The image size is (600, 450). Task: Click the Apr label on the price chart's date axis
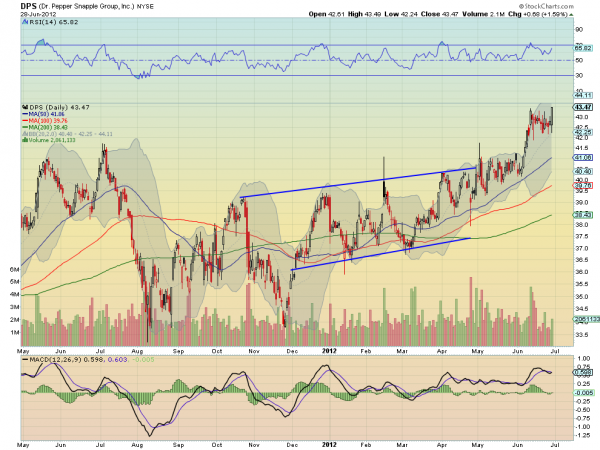click(x=442, y=351)
